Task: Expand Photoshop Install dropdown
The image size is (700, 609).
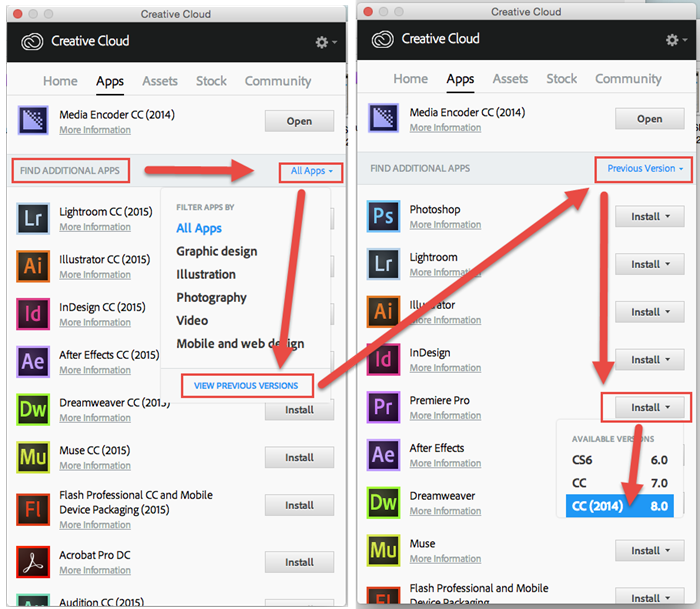Action: 650,217
